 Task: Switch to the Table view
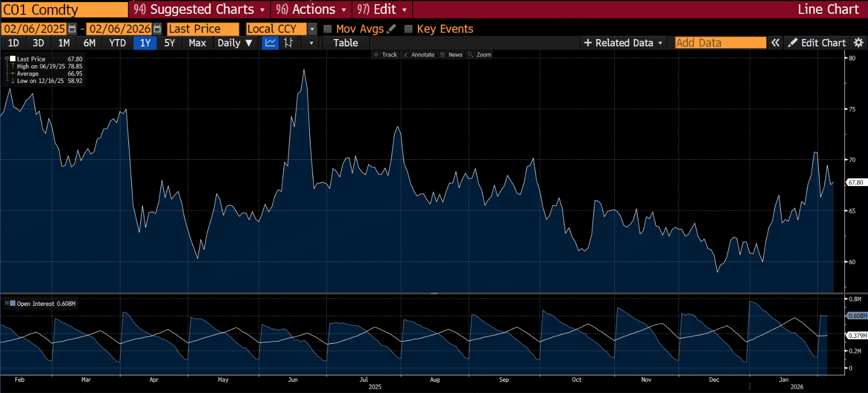(346, 43)
